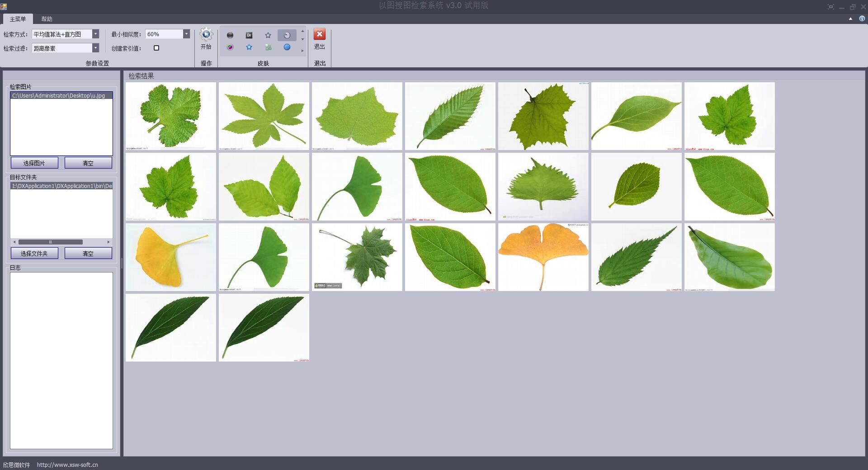
Task: Open the xsw-soft.cn link in status bar
Action: [x=67, y=465]
